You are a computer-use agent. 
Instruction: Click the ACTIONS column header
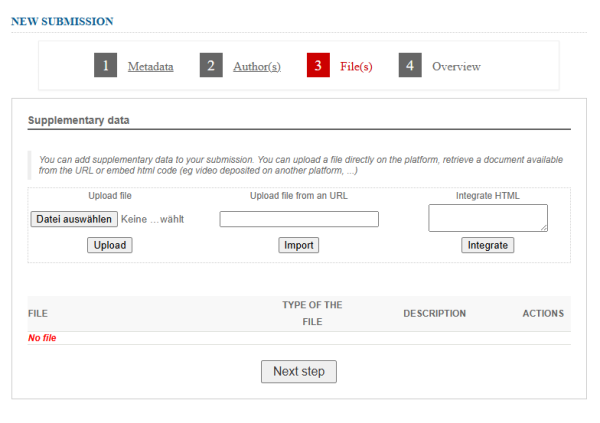click(x=543, y=314)
